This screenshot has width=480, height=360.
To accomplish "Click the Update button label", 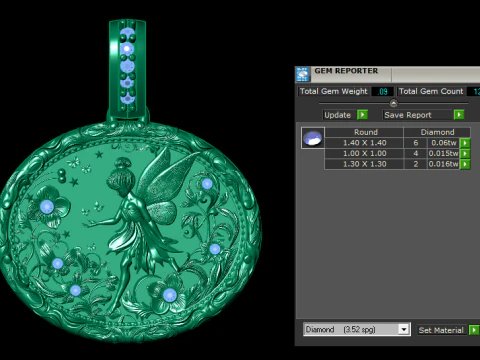I will (x=337, y=115).
